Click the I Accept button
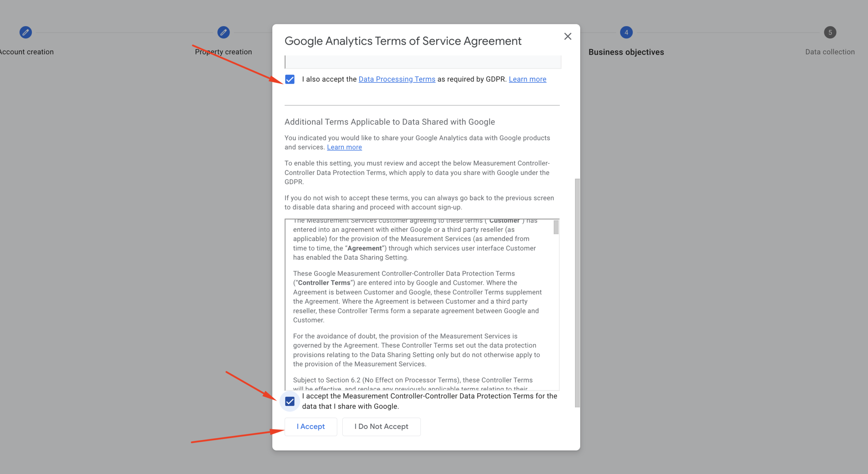The width and height of the screenshot is (868, 474). click(311, 427)
